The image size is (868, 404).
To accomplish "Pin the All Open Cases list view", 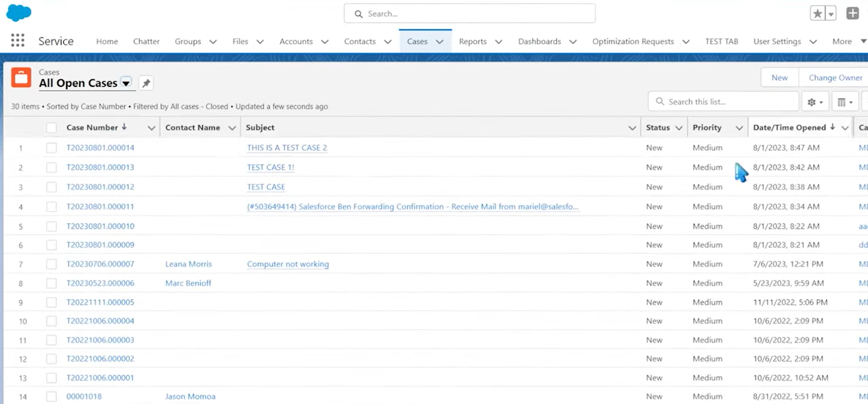I will (x=146, y=83).
